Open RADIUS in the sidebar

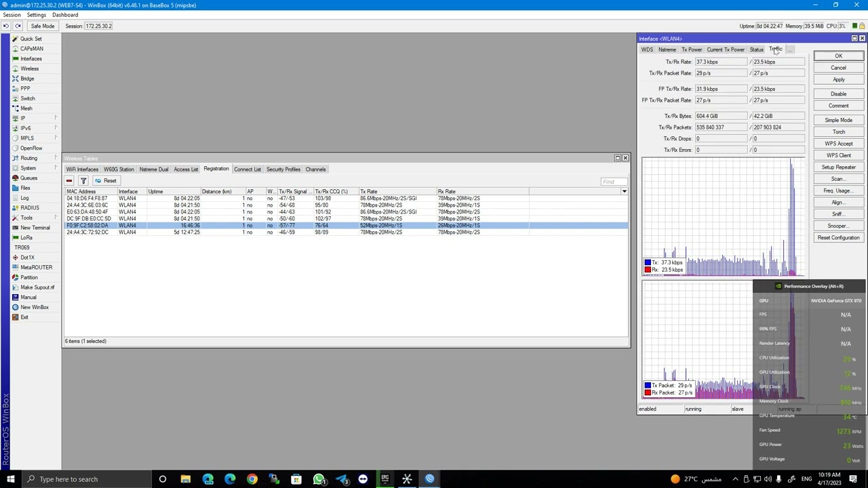[29, 207]
